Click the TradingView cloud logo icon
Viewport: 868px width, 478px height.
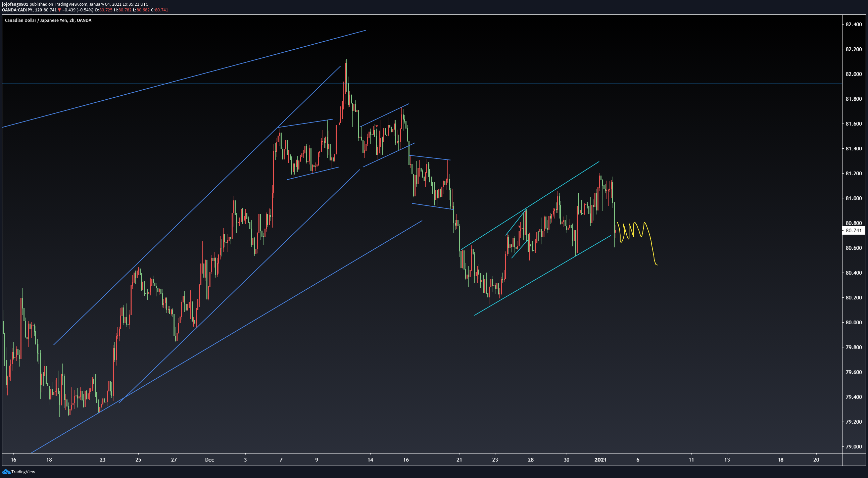[6, 472]
